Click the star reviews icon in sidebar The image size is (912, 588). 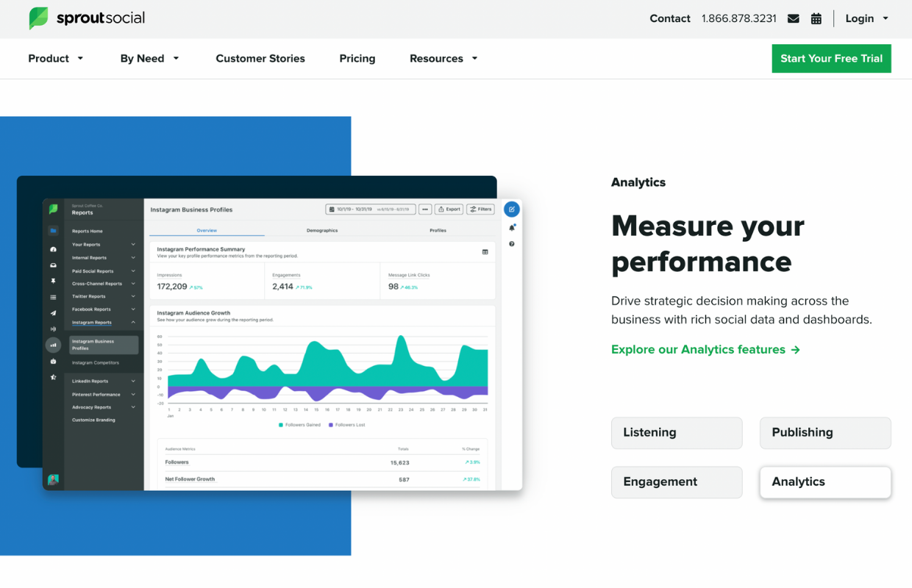[53, 377]
